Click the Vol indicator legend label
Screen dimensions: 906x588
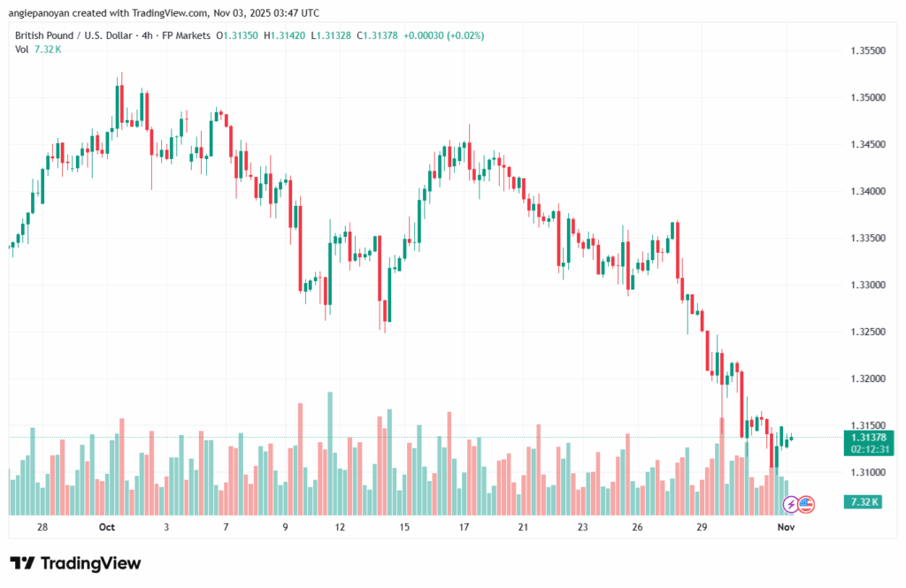coord(21,49)
